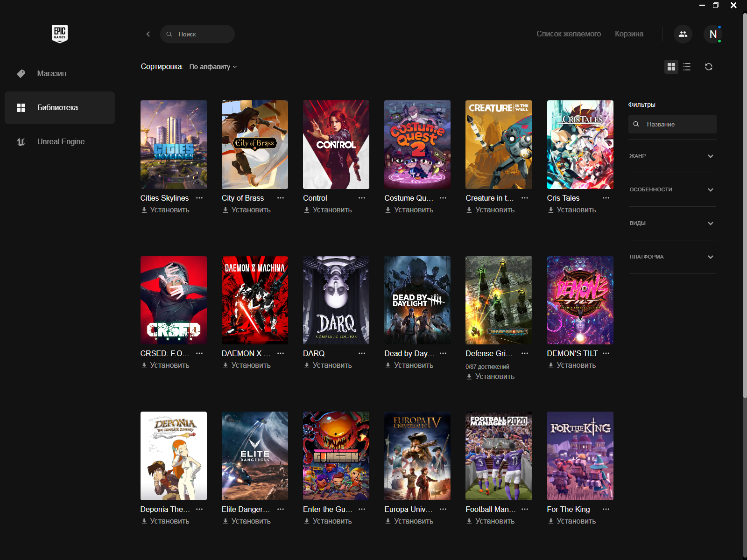Click Установить under Cities Skylines
This screenshot has height=560, width=747.
pyautogui.click(x=165, y=210)
